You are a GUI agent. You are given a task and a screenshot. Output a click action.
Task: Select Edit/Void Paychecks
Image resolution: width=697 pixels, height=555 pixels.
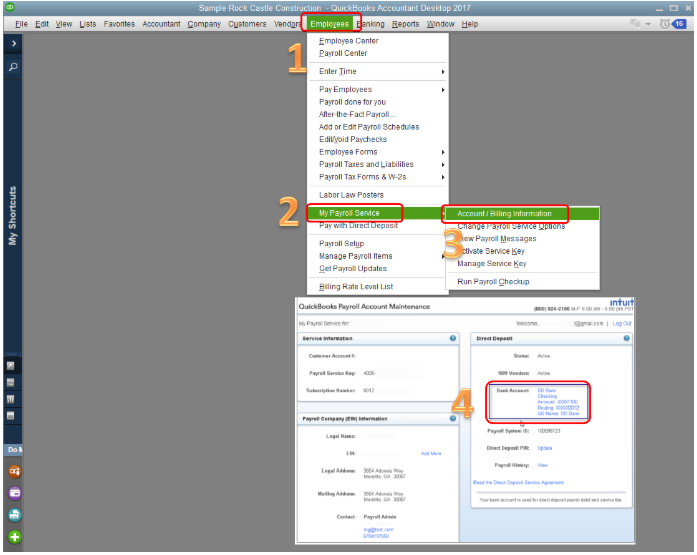[x=353, y=140]
